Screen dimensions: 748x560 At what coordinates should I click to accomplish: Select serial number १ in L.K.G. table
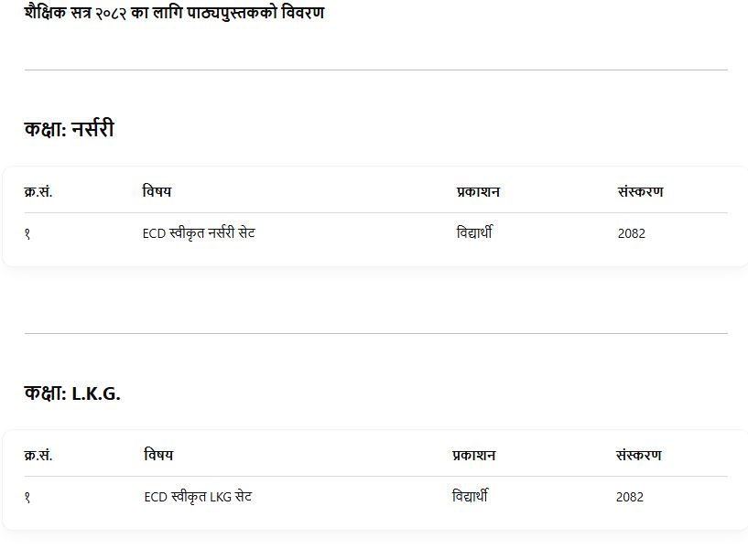click(27, 497)
